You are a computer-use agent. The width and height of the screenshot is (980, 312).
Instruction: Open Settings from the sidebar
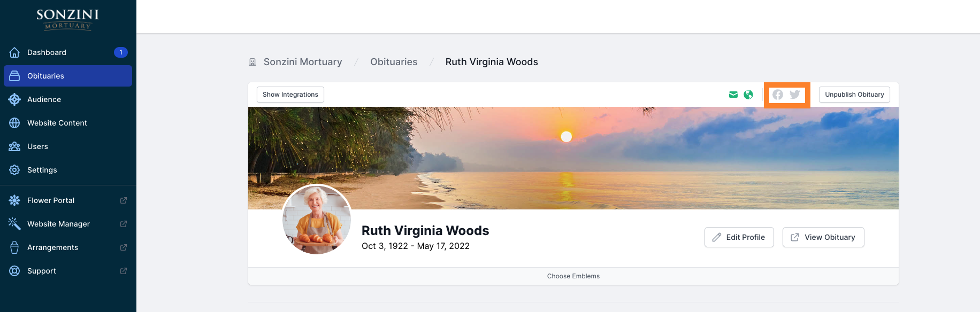(x=42, y=170)
